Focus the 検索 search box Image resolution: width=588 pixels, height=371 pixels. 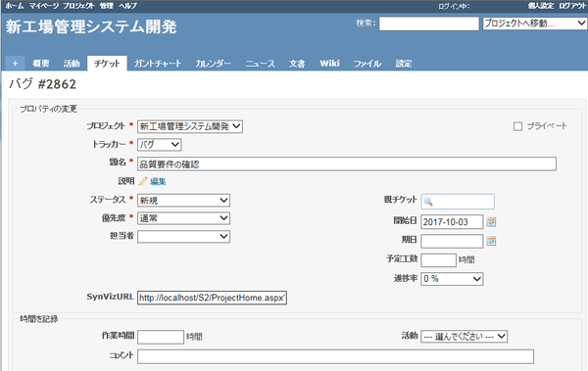click(x=429, y=23)
